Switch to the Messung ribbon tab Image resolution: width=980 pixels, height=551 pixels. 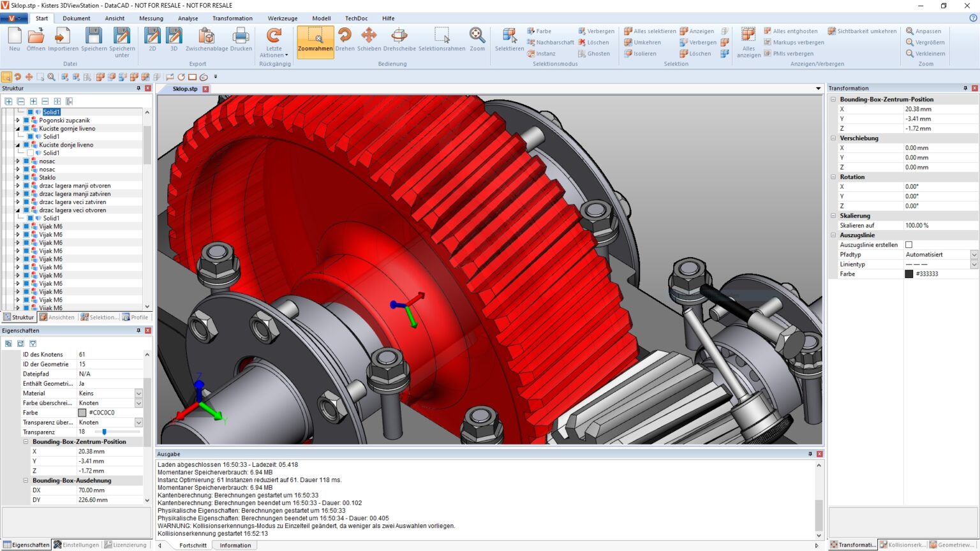coord(151,18)
